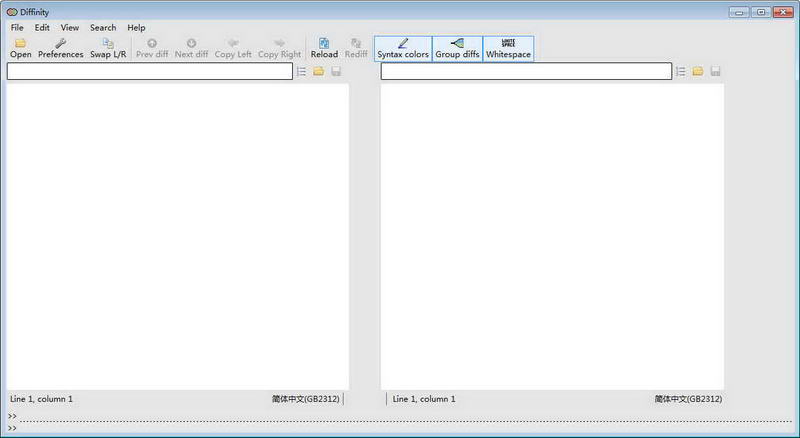The width and height of the screenshot is (800, 438).
Task: Open the View menu
Action: click(69, 28)
